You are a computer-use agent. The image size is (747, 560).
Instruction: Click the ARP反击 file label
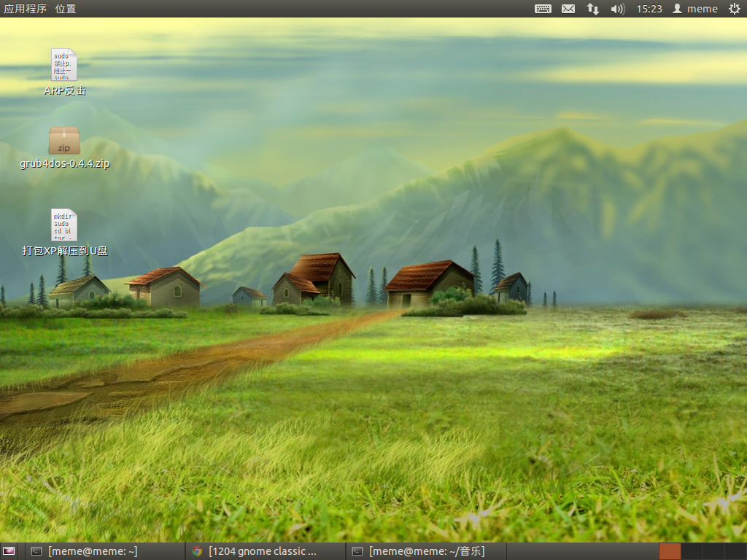coord(65,90)
